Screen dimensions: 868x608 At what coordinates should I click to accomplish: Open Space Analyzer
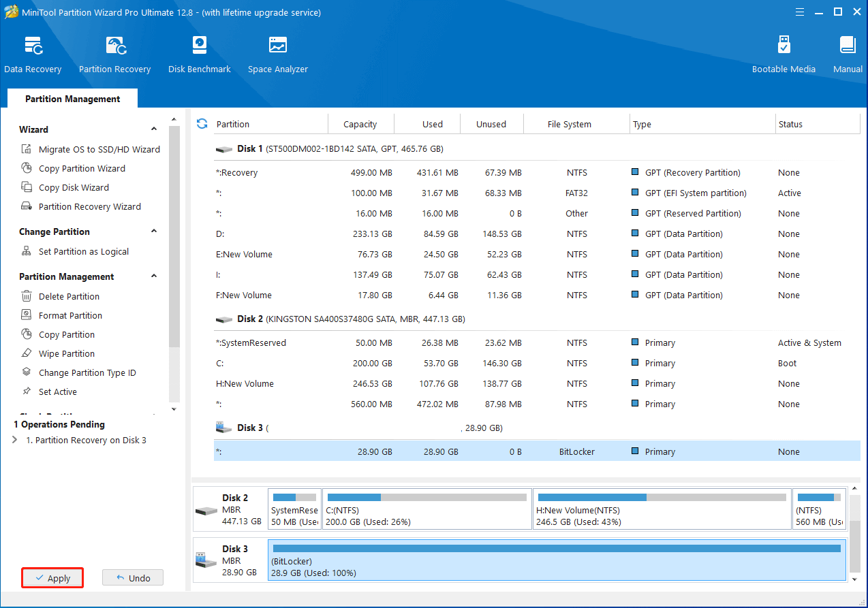pyautogui.click(x=278, y=55)
